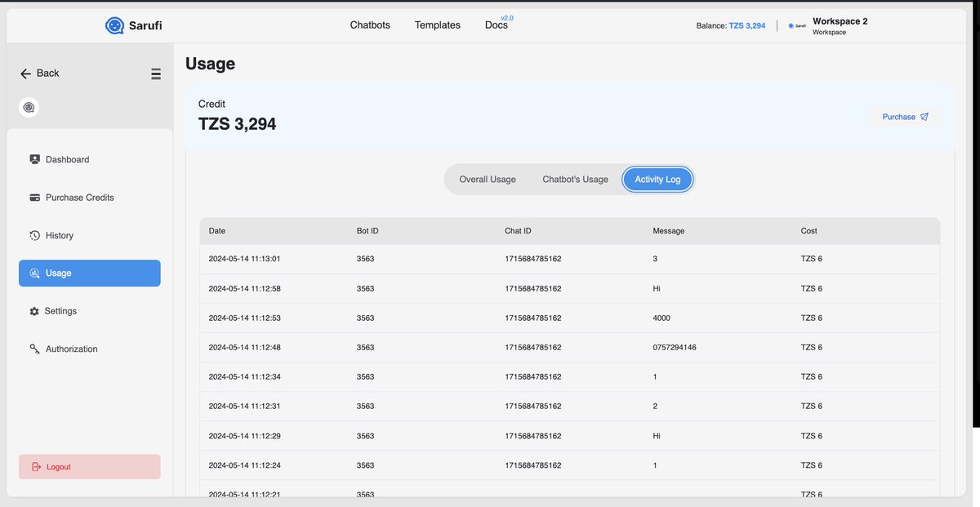Toggle the hamburger sidebar menu icon
The width and height of the screenshot is (980, 507).
tap(155, 73)
